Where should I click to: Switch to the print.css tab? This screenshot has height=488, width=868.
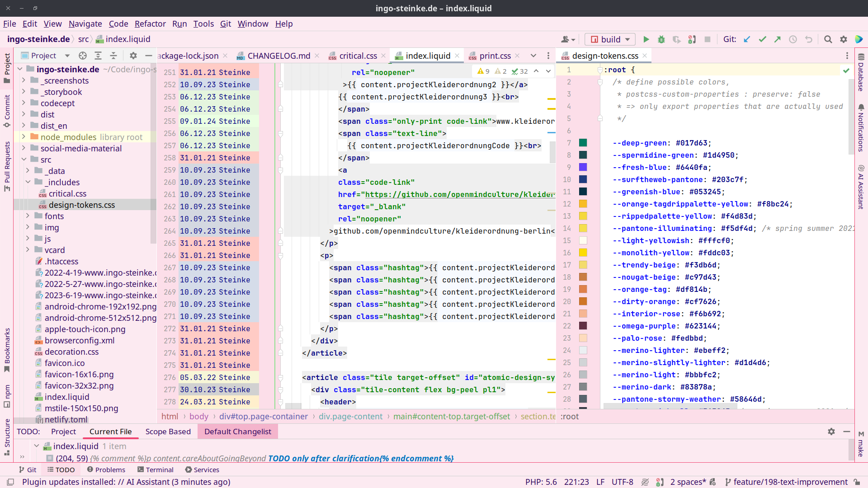(x=495, y=56)
